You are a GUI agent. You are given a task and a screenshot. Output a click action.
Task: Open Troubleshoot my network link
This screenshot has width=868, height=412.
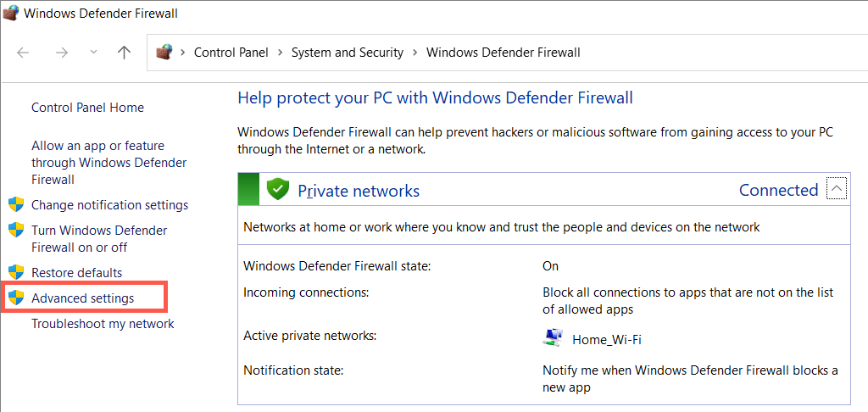click(x=103, y=324)
